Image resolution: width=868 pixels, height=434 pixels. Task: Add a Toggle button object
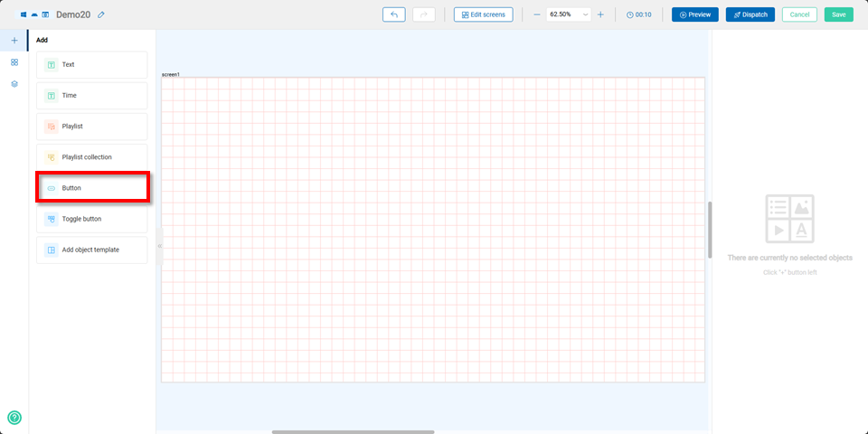91,219
